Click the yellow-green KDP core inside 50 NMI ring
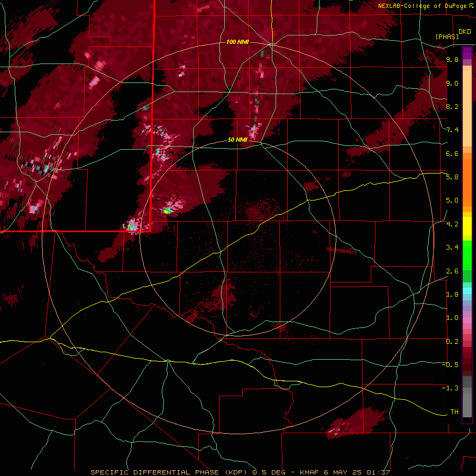The height and width of the screenshot is (476, 476). pos(167,210)
